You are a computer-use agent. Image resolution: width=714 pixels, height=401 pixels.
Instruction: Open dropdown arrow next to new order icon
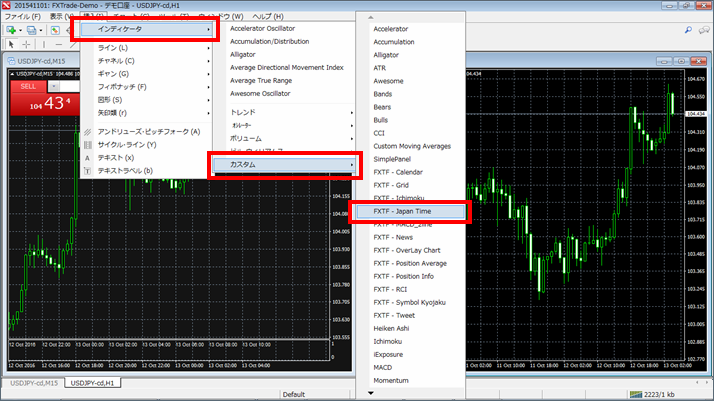[20, 30]
